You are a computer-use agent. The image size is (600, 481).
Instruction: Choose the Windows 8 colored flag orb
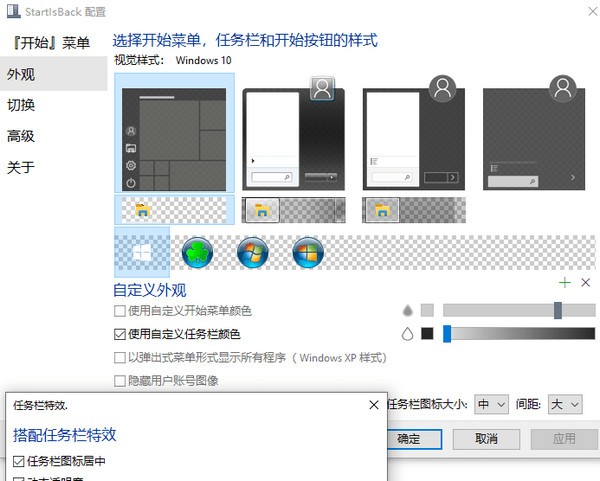(x=308, y=253)
